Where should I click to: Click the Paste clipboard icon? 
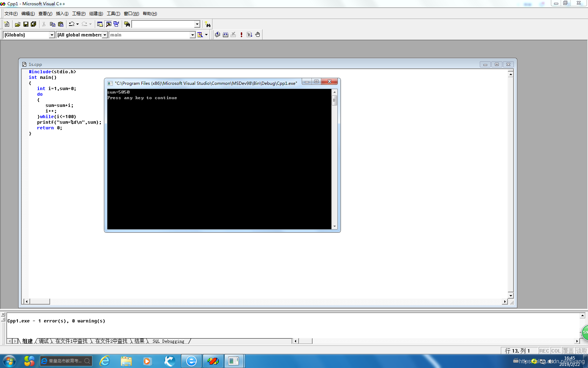[61, 24]
